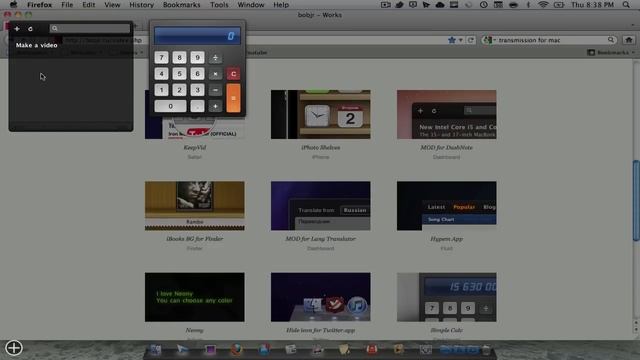640x360 pixels.
Task: Open the View menu
Action: (112, 5)
